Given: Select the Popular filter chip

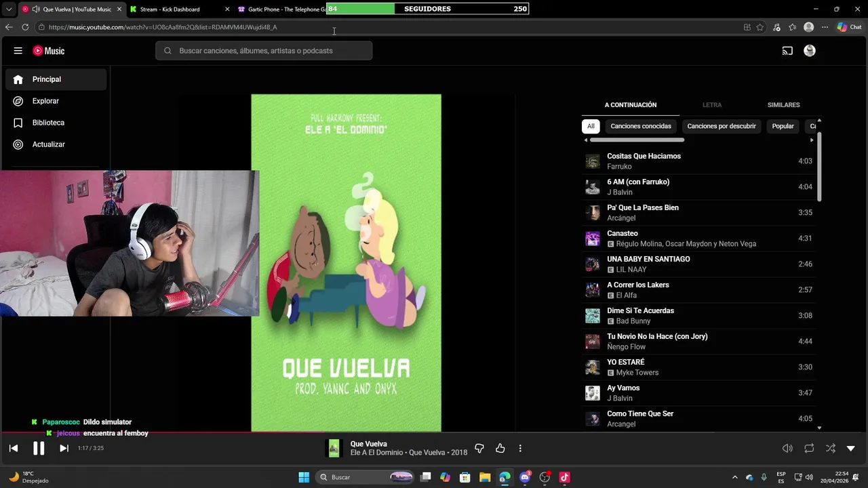Looking at the screenshot, I should (x=783, y=126).
